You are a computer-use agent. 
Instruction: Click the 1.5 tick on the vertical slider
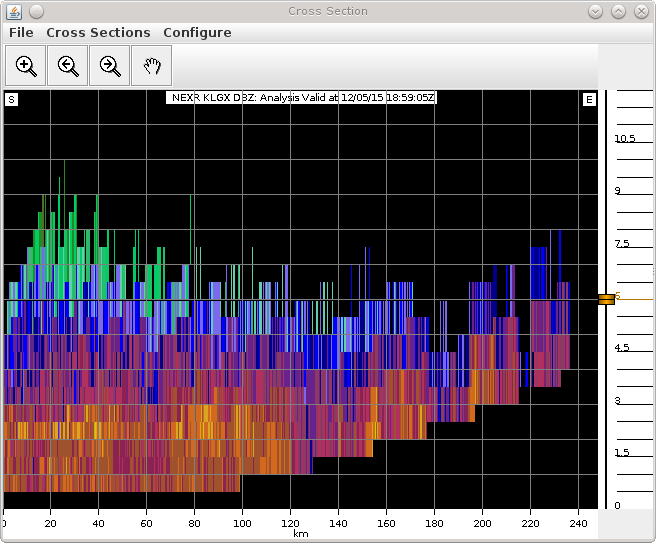click(621, 453)
